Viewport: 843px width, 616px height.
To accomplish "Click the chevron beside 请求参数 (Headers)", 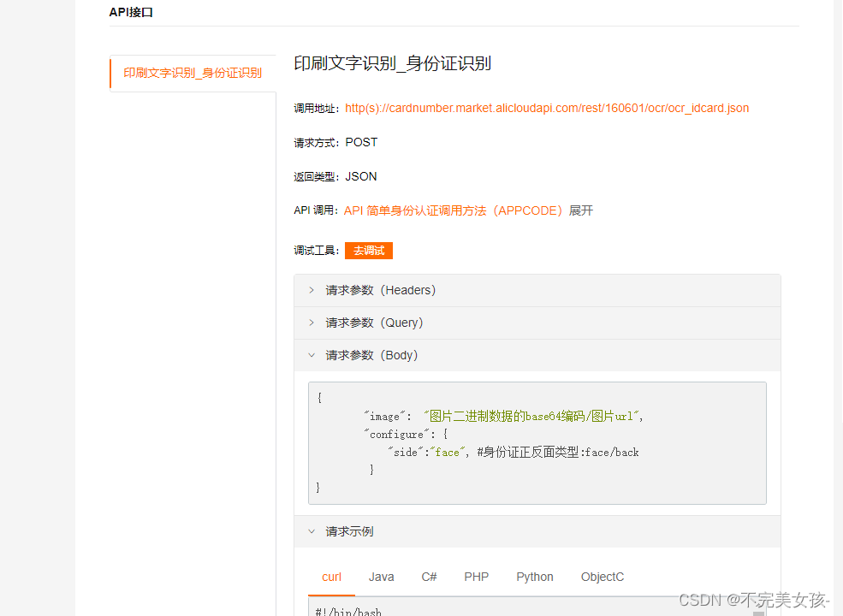I will click(312, 290).
